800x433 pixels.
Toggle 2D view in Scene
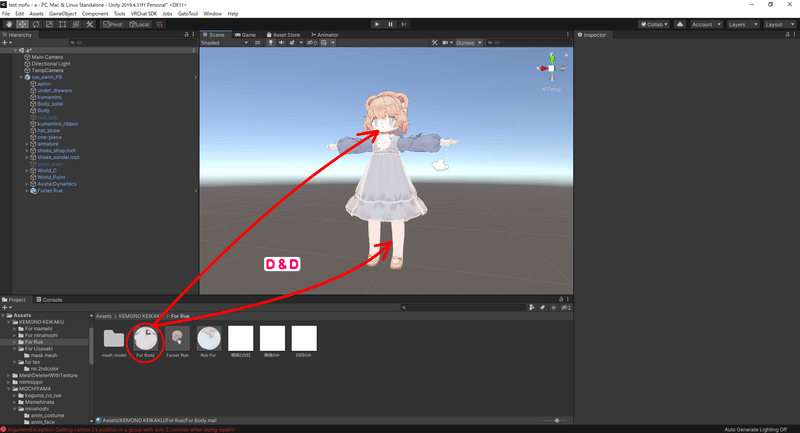point(257,43)
